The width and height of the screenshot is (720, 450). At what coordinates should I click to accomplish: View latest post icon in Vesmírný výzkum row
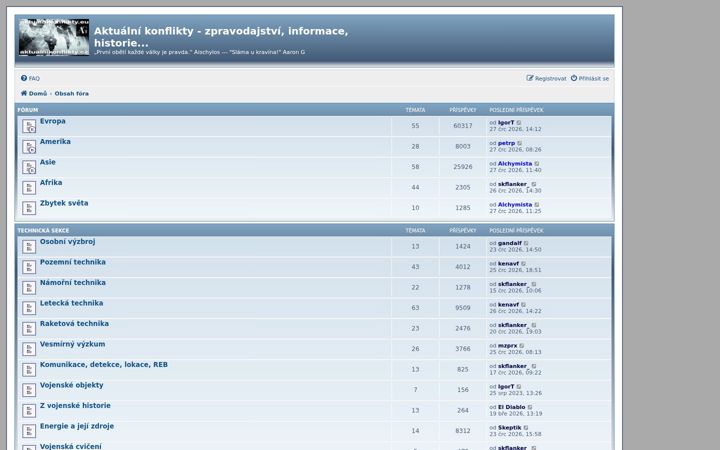(x=522, y=346)
